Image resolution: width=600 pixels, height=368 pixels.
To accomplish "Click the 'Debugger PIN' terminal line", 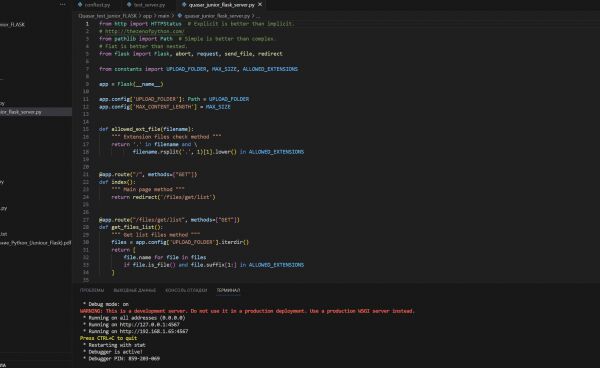I will (x=121, y=359).
